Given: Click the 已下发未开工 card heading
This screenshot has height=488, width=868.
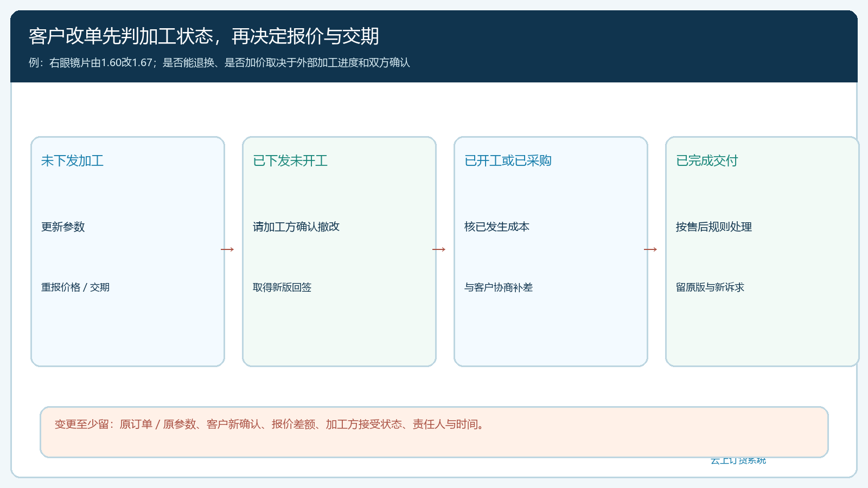Looking at the screenshot, I should [x=290, y=161].
